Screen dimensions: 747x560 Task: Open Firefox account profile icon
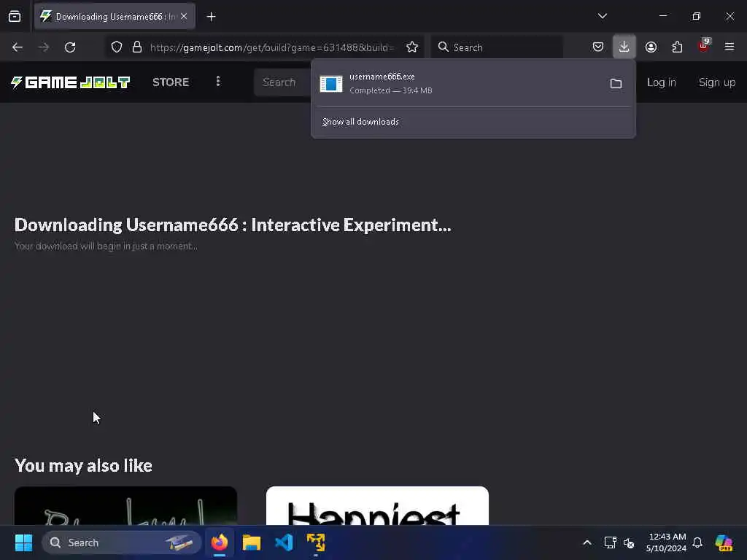tap(651, 47)
